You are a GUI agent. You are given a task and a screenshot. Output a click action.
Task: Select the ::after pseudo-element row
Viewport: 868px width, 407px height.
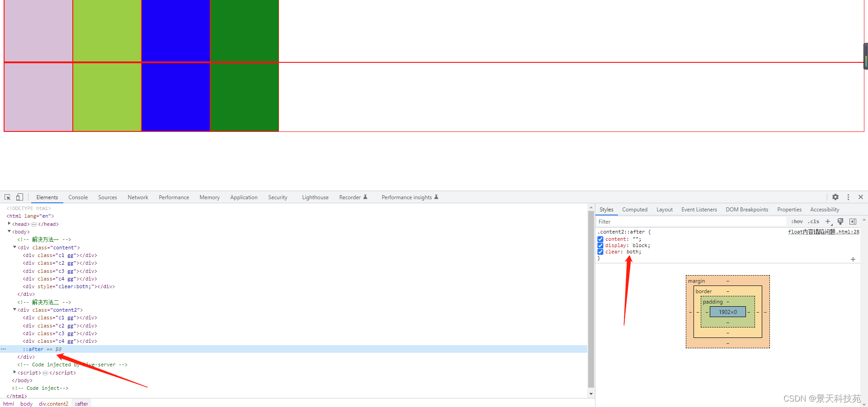click(x=293, y=349)
